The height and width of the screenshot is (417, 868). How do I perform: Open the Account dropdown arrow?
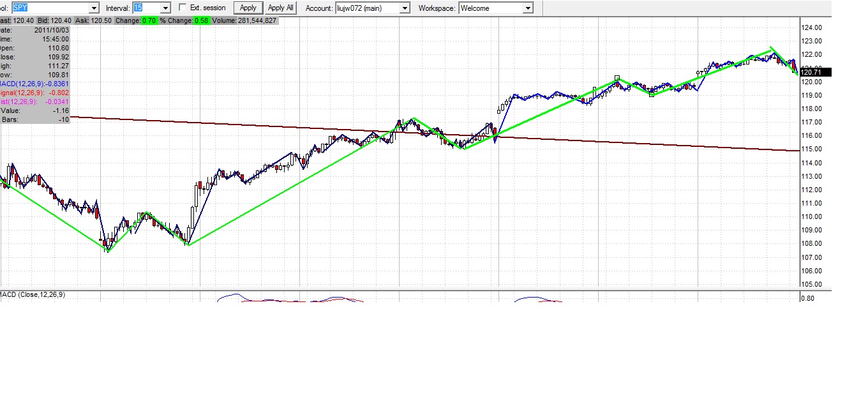(x=405, y=8)
